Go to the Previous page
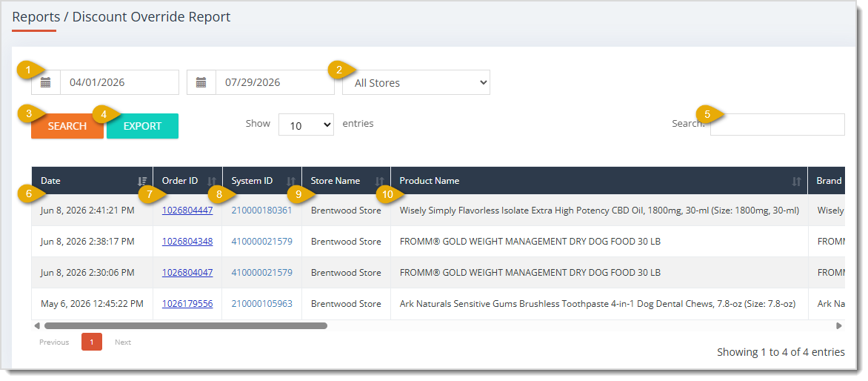 [x=54, y=342]
